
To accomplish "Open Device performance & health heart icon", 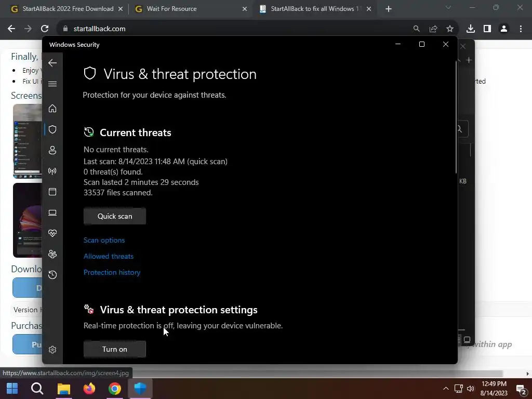I will pos(52,233).
